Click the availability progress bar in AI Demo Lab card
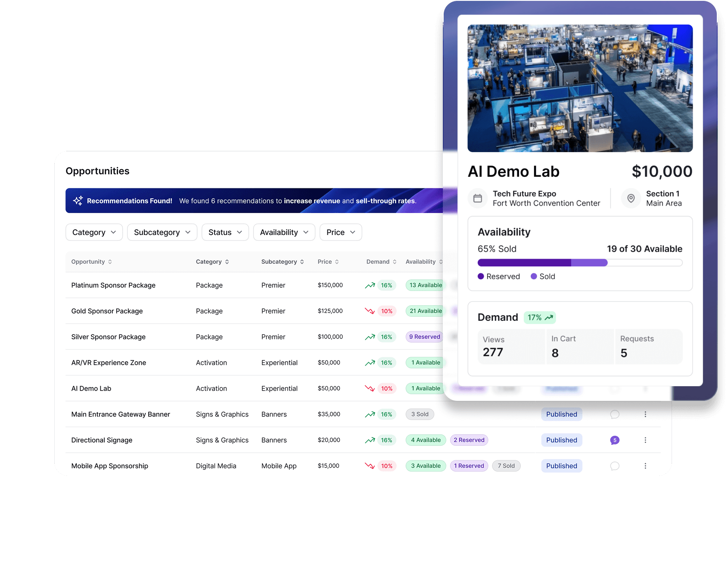This screenshot has width=728, height=569. coord(580,263)
